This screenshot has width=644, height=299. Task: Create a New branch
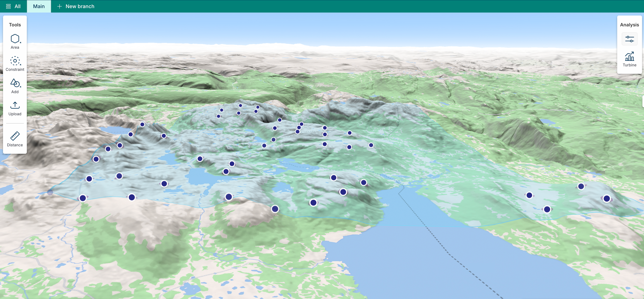click(76, 6)
